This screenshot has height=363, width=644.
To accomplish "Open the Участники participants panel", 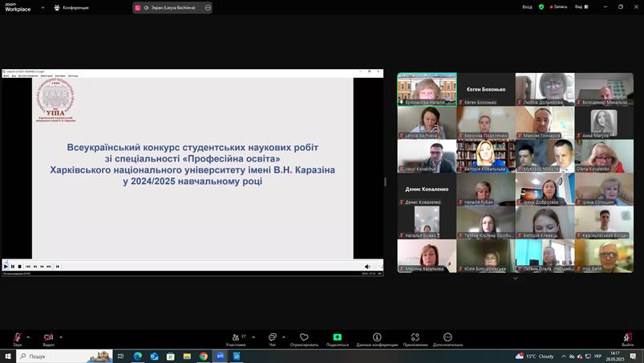I will tap(236, 339).
